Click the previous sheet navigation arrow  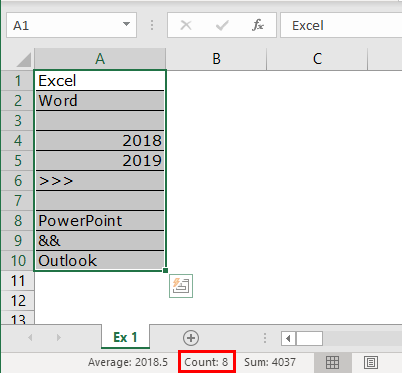(x=30, y=338)
